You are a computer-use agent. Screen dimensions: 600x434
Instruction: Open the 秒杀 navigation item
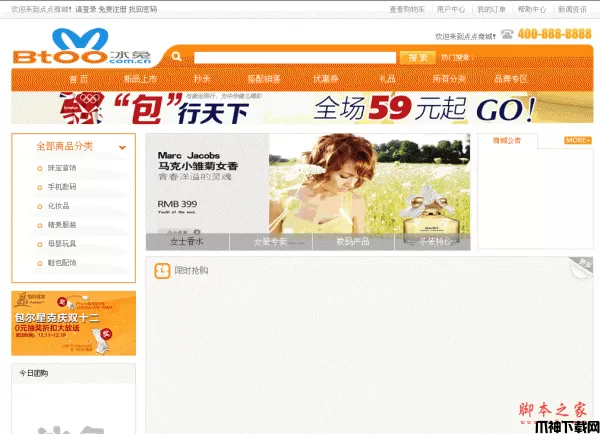[202, 79]
